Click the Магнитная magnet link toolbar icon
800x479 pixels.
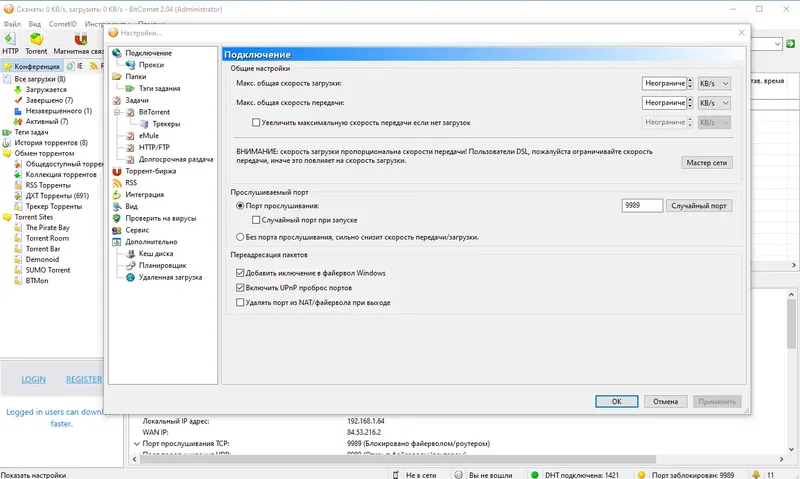[81, 39]
